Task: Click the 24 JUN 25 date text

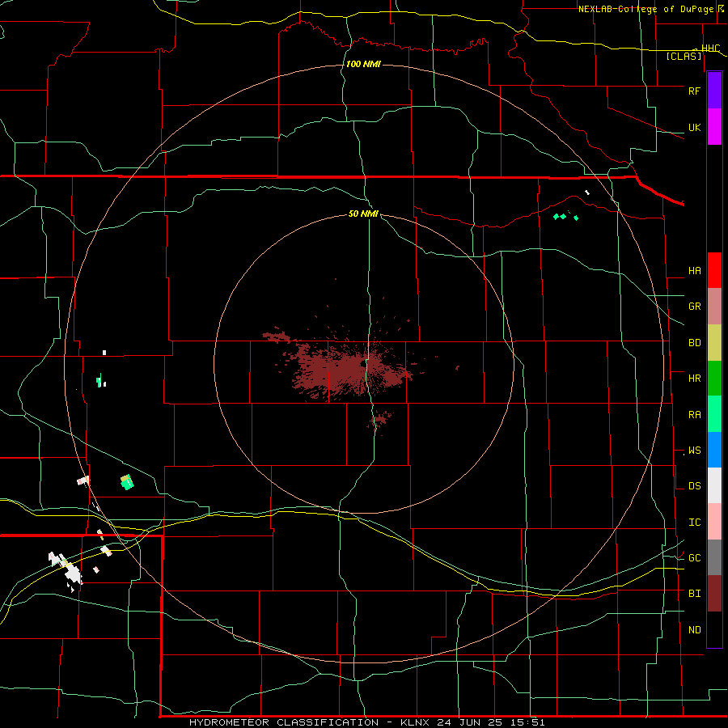Action: pyautogui.click(x=471, y=722)
